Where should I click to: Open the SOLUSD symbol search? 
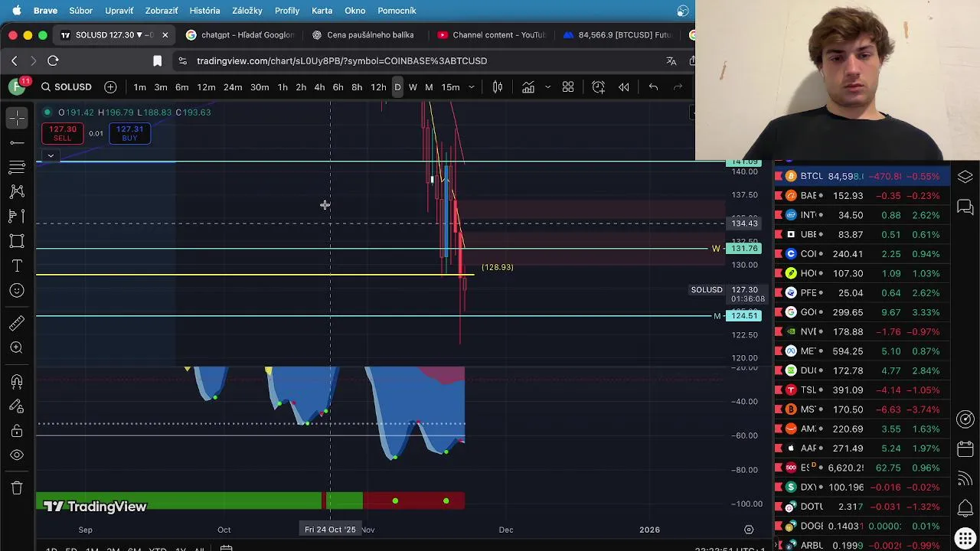coord(67,87)
